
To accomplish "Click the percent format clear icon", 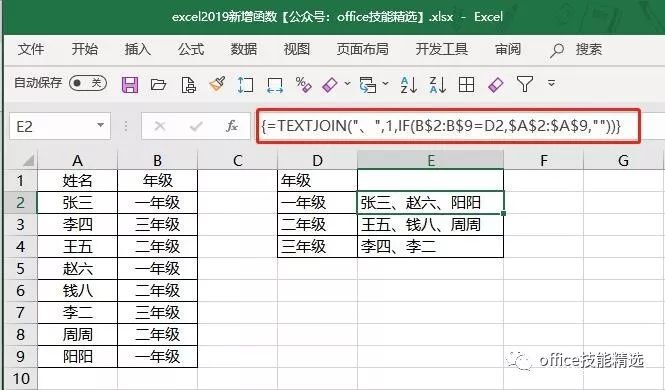I will tap(303, 84).
